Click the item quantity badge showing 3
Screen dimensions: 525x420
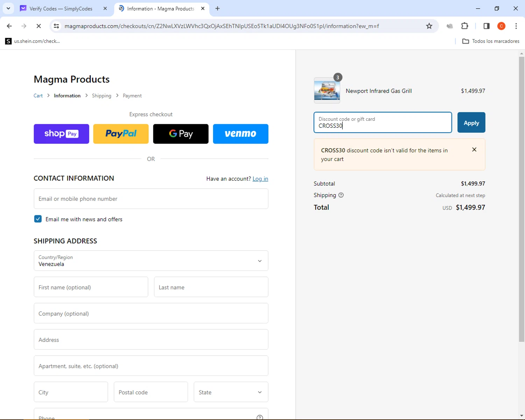(x=338, y=77)
